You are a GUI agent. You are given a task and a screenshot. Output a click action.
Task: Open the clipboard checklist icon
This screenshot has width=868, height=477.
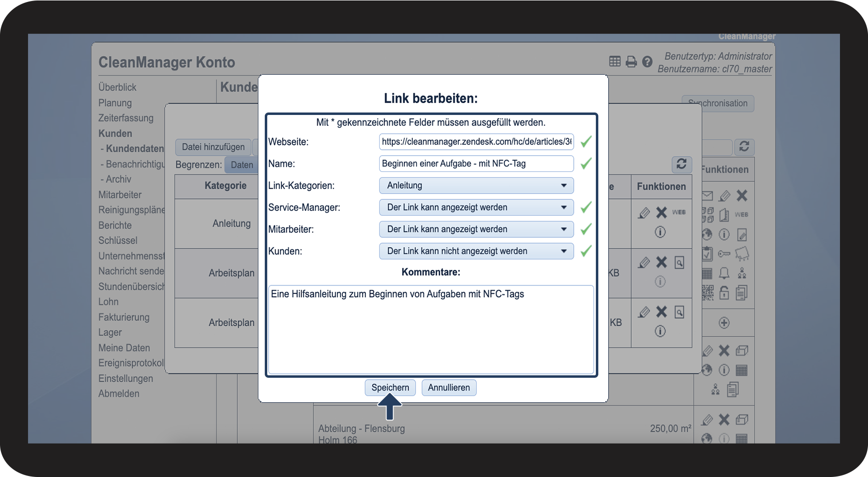click(707, 253)
